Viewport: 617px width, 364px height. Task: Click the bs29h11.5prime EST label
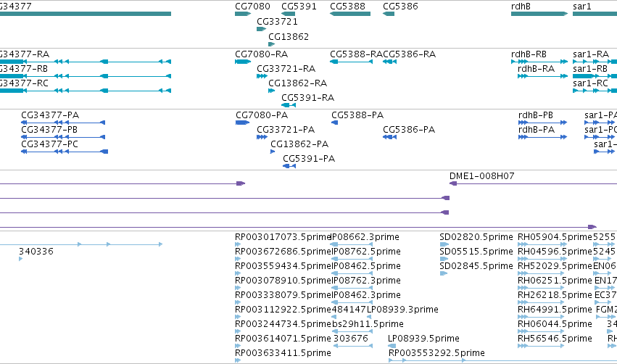click(x=368, y=324)
